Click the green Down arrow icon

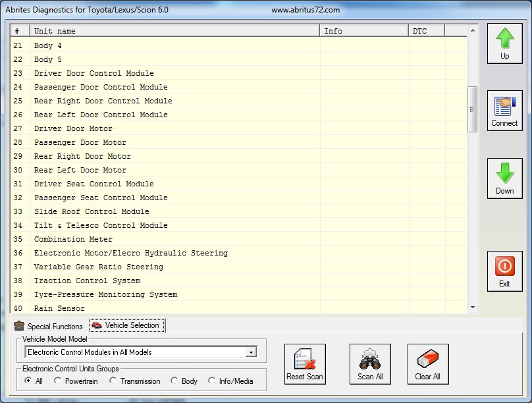pyautogui.click(x=505, y=173)
